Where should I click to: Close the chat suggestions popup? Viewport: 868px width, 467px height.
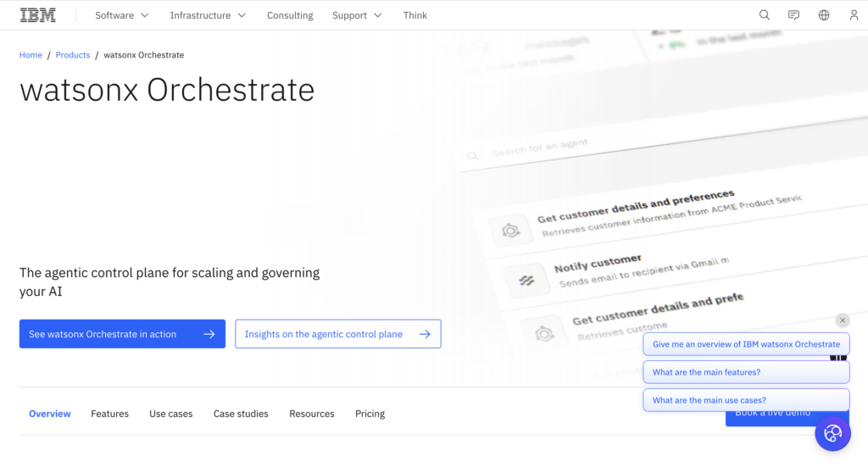point(842,320)
